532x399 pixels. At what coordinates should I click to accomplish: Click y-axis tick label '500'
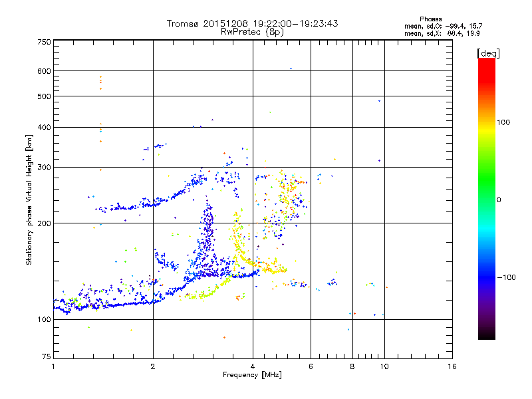click(45, 96)
